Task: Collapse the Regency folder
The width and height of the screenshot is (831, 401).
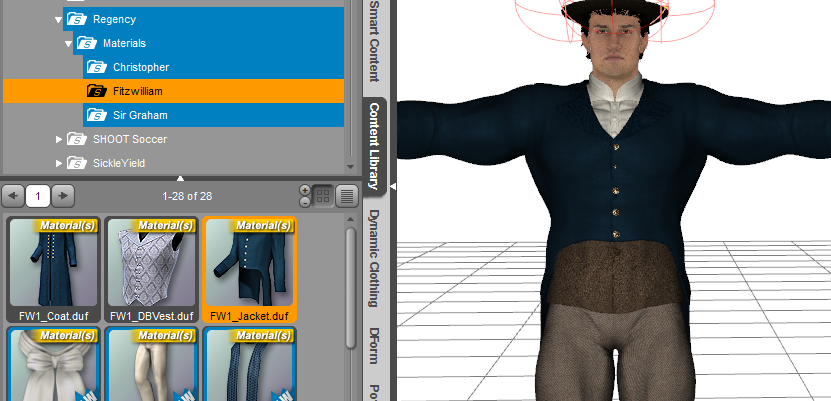Action: [58, 20]
